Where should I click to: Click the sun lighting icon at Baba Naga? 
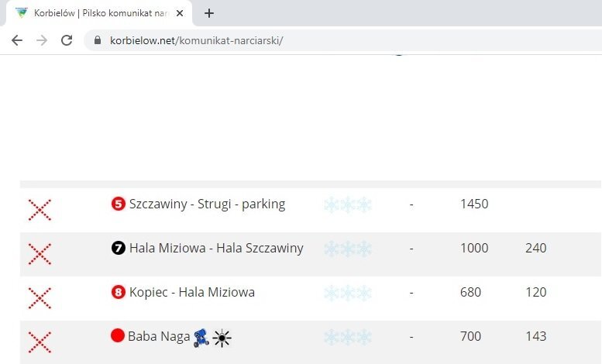click(222, 338)
